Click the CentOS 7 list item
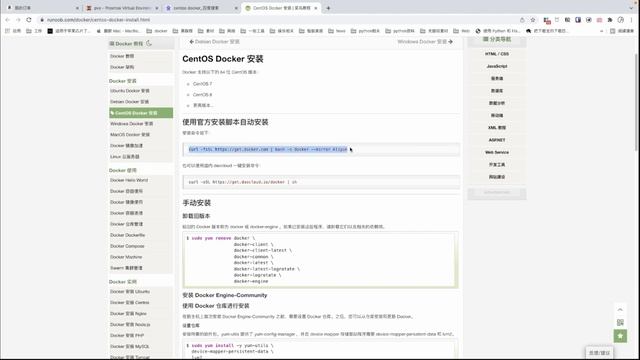Image resolution: width=640 pixels, height=360 pixels. 202,84
